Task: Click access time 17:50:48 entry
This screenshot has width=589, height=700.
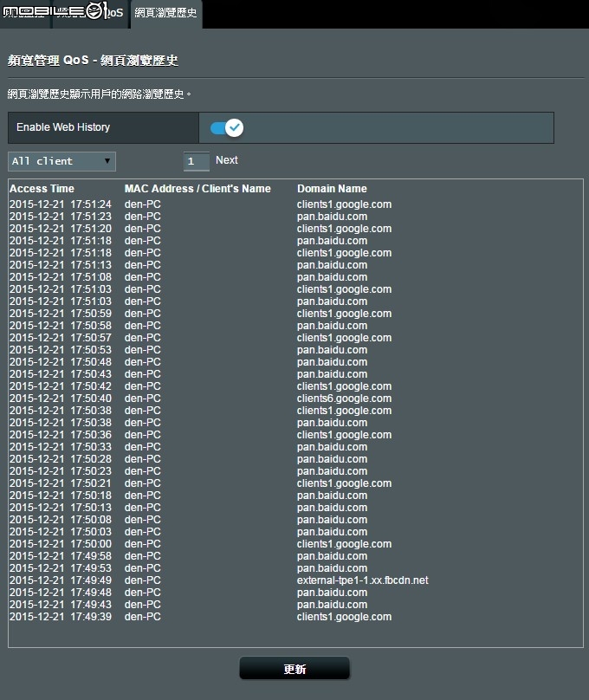Action: 61,362
